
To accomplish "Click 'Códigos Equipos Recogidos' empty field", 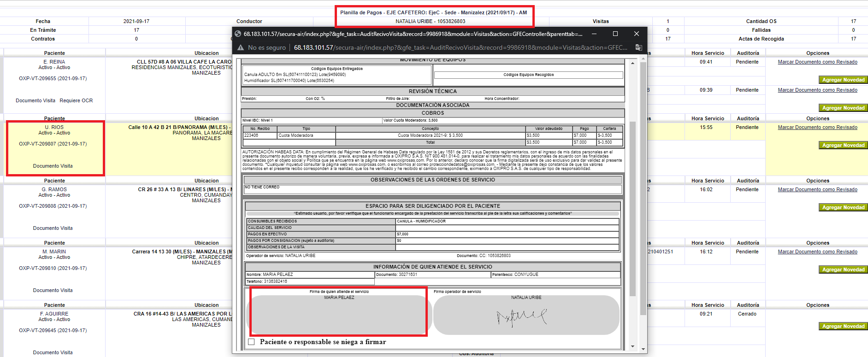I will coord(528,75).
